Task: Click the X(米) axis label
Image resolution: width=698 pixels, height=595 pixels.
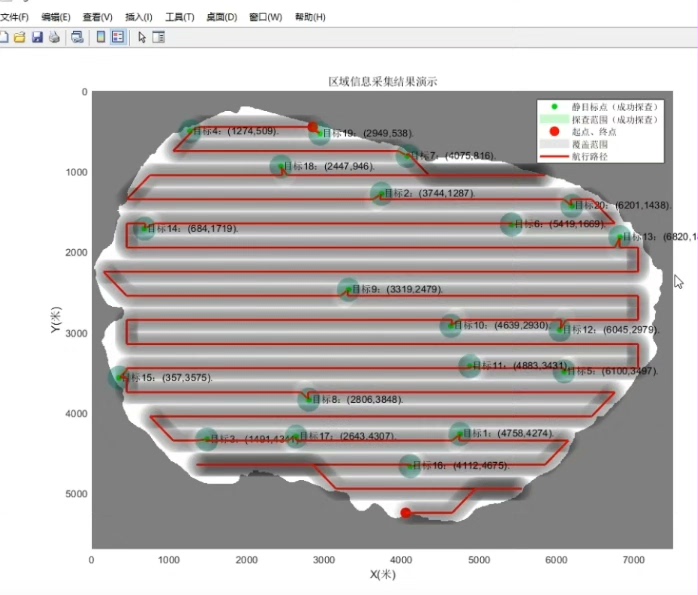Action: click(383, 575)
